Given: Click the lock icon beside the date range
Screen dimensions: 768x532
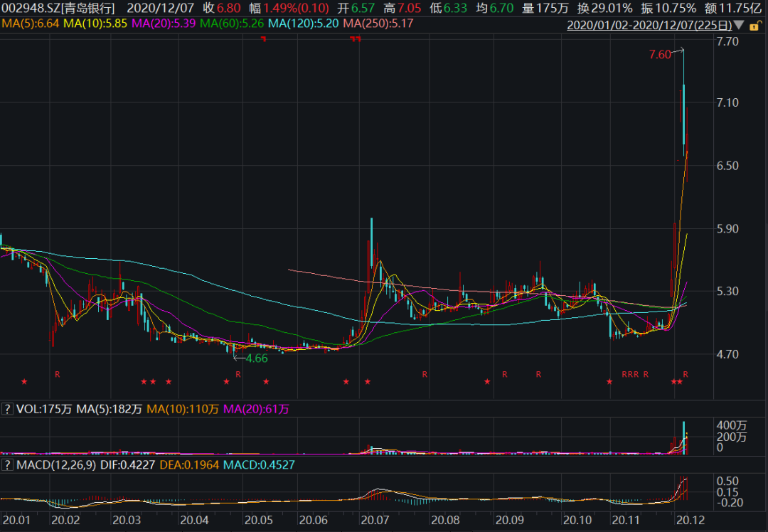Looking at the screenshot, I should pyautogui.click(x=754, y=25).
